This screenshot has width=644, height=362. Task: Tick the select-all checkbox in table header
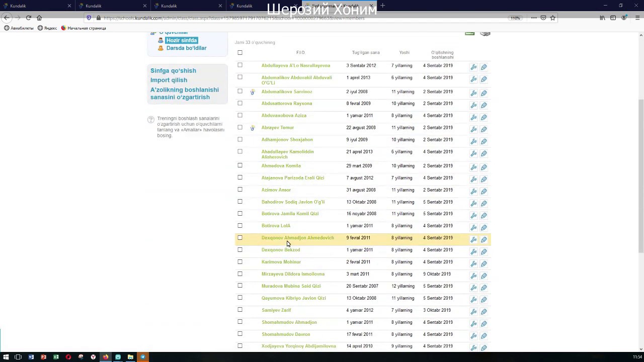pos(240,52)
